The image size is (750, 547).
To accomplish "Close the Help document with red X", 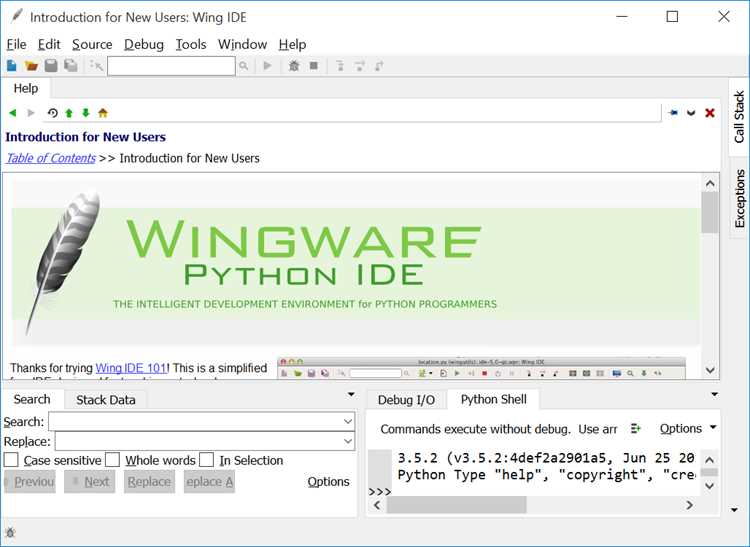I will pyautogui.click(x=710, y=112).
